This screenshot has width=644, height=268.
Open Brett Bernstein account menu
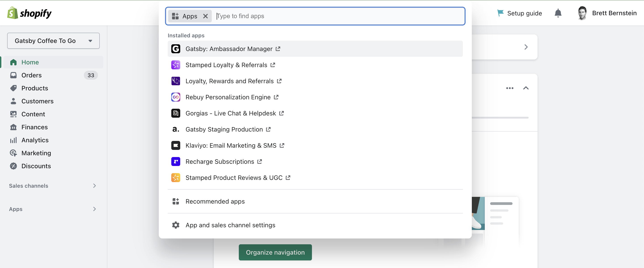pos(607,13)
